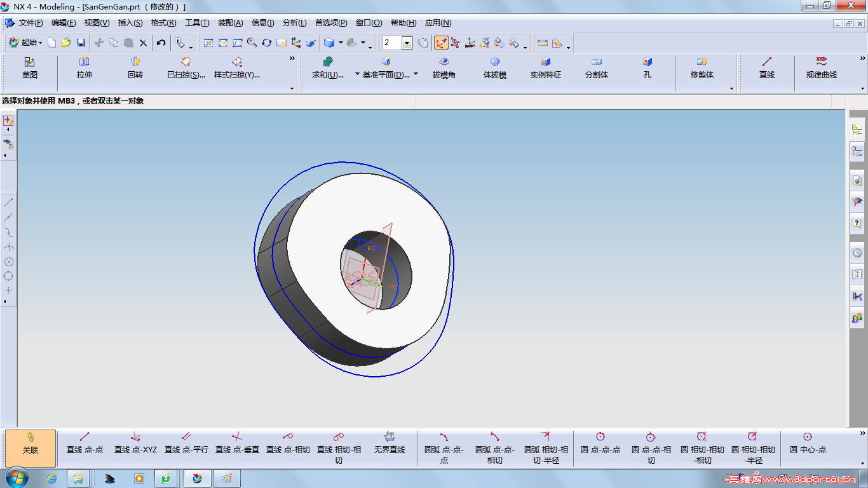The width and height of the screenshot is (868, 488).
Task: Open Windows Explorer from the taskbar
Action: coord(78,478)
